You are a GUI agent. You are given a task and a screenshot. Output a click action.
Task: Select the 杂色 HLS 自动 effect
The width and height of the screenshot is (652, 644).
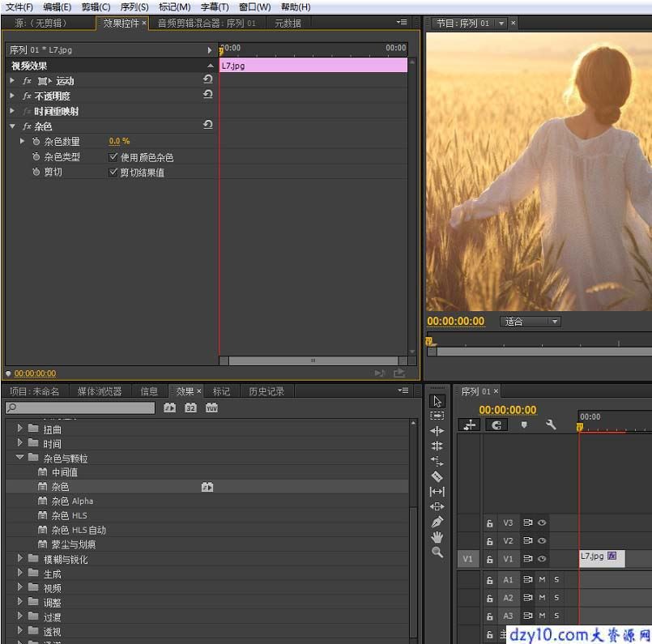79,530
